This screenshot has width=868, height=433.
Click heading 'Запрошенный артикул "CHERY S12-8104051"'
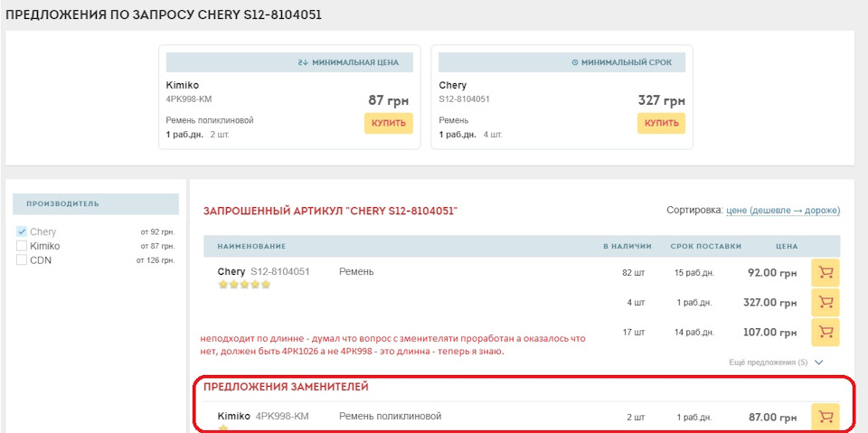coord(331,211)
